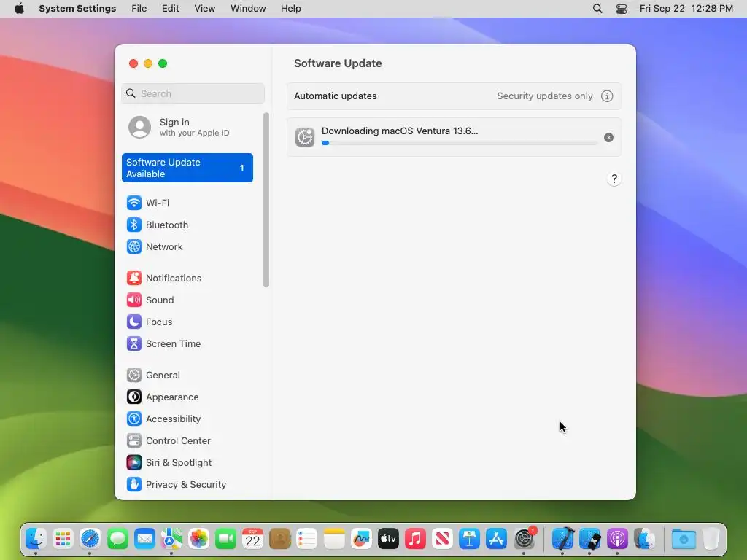Launch Xcode from the Dock
Viewport: 747px width, 560px height.
[x=562, y=539]
